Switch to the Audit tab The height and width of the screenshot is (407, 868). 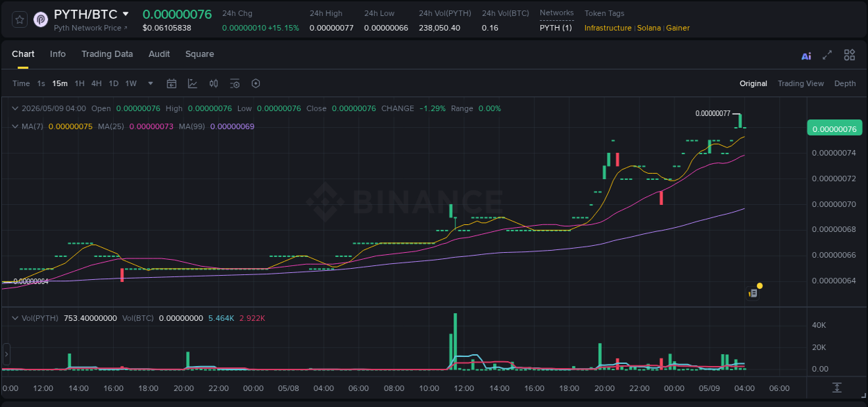(159, 54)
